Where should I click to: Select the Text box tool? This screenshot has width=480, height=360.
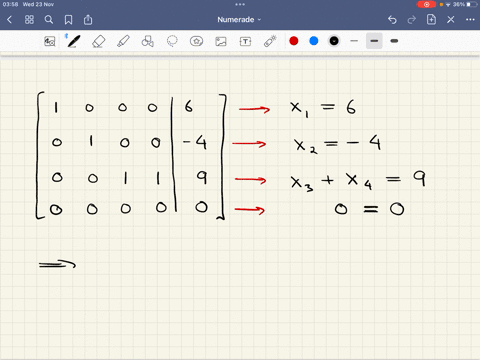[245, 41]
